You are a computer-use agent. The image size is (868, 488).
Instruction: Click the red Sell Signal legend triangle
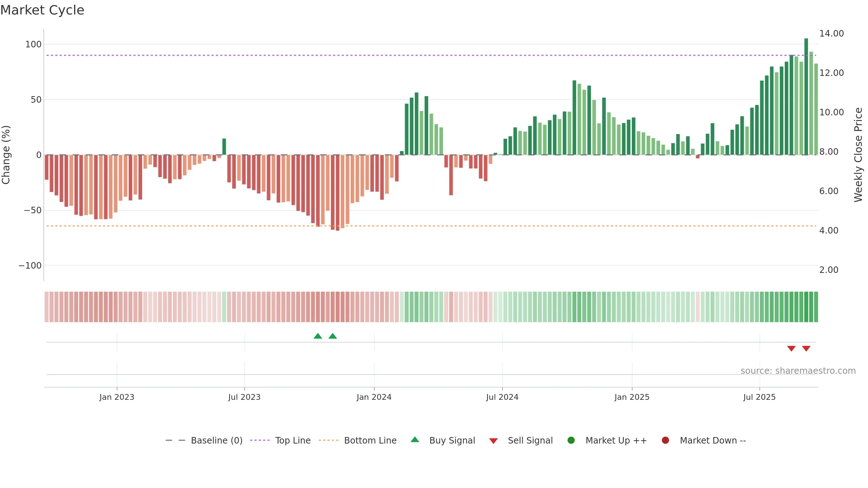coord(493,441)
